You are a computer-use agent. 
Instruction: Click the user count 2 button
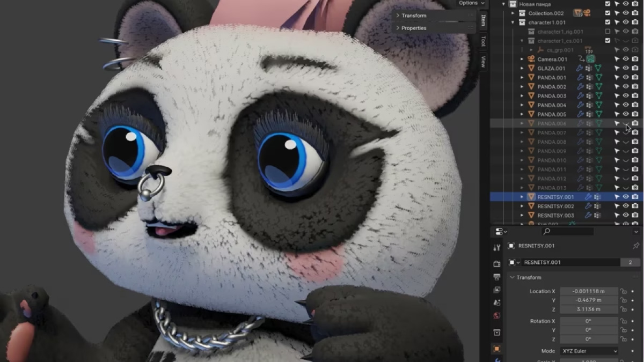click(630, 262)
